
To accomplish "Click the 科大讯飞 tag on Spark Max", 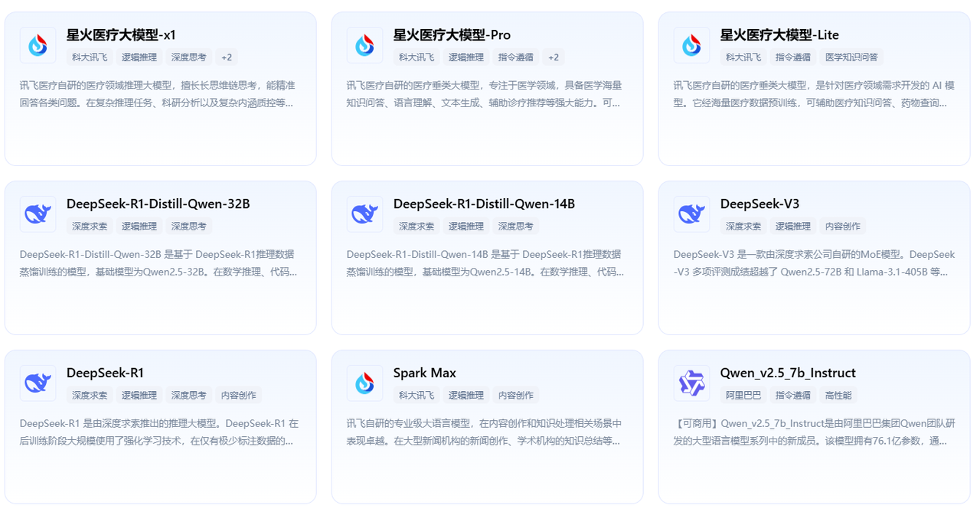I will point(416,396).
